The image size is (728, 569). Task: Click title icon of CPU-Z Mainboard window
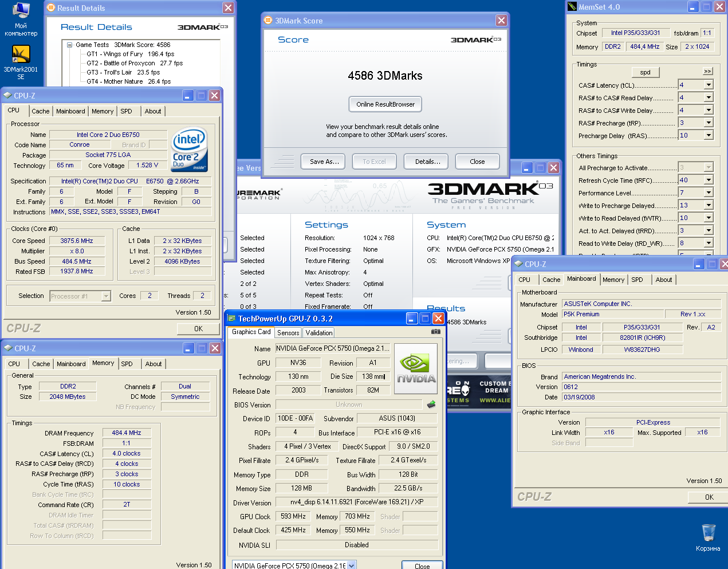coord(518,264)
